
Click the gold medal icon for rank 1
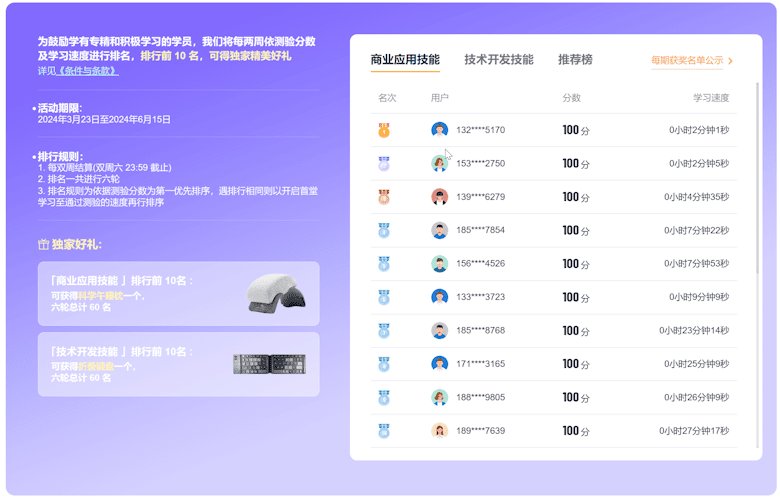coord(384,130)
